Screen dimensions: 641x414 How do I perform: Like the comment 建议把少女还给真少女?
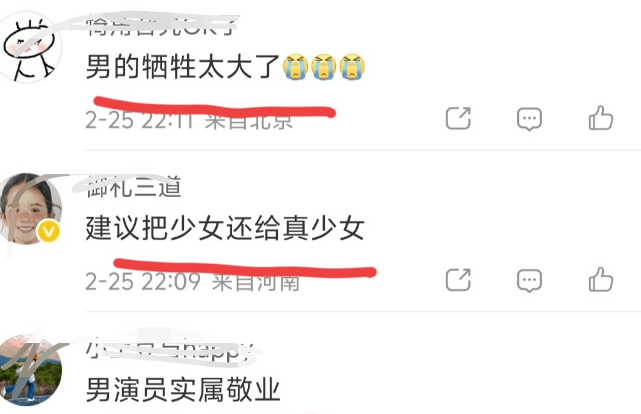601,280
